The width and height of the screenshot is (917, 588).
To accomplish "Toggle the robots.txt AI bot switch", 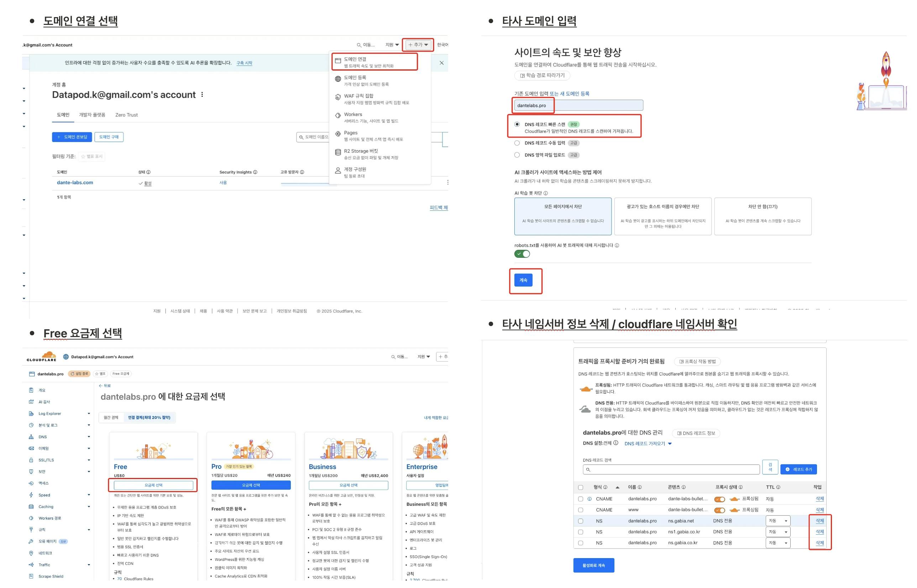I will coord(522,254).
